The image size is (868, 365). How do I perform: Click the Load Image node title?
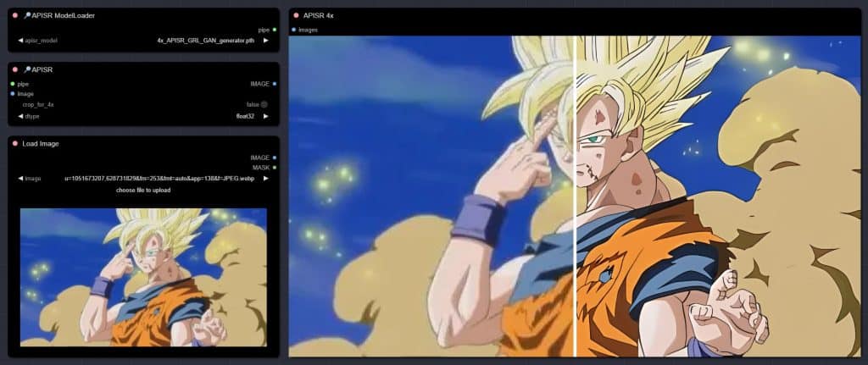pos(41,143)
